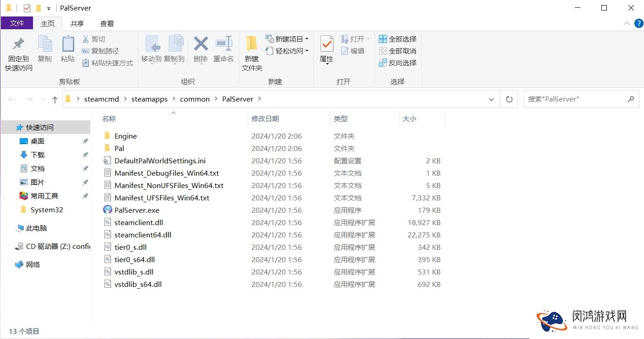644x339 pixels.
Task: Click the Properties quick access toolbar icon
Action: tap(27, 8)
